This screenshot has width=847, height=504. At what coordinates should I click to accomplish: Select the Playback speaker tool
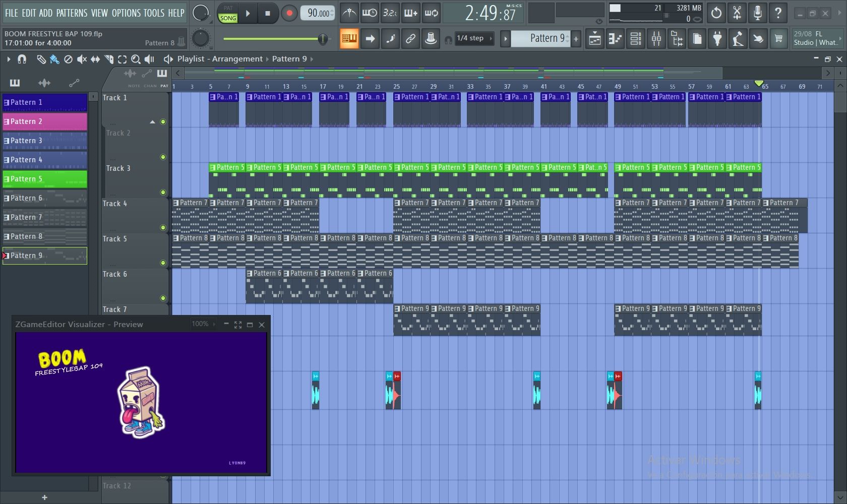[x=149, y=59]
